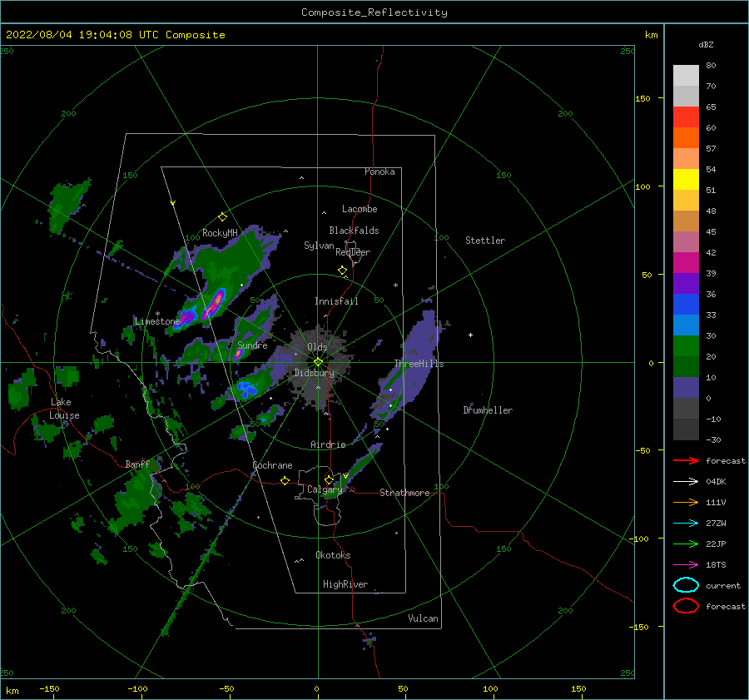Click the Olds city label
Screen dimensions: 749x700
[317, 347]
